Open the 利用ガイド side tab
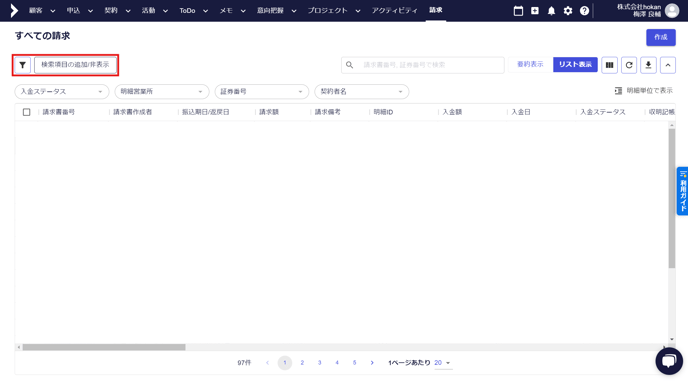The width and height of the screenshot is (688, 381). [x=683, y=191]
